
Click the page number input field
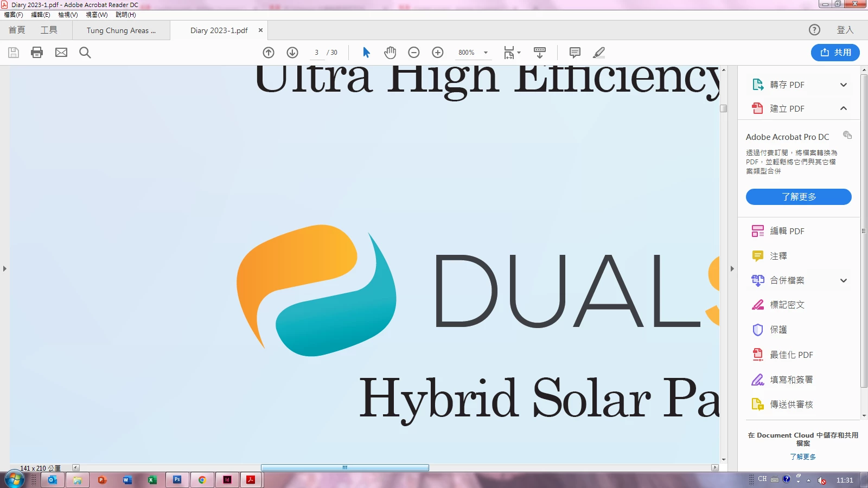point(316,53)
